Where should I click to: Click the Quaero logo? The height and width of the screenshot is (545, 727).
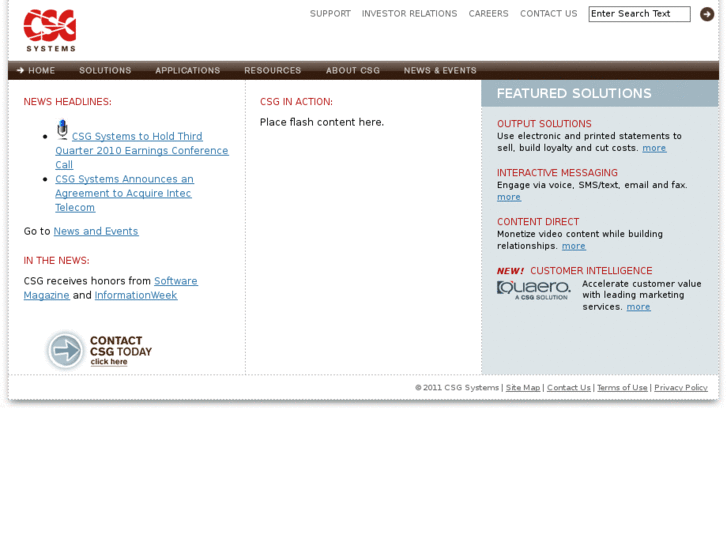(x=534, y=290)
